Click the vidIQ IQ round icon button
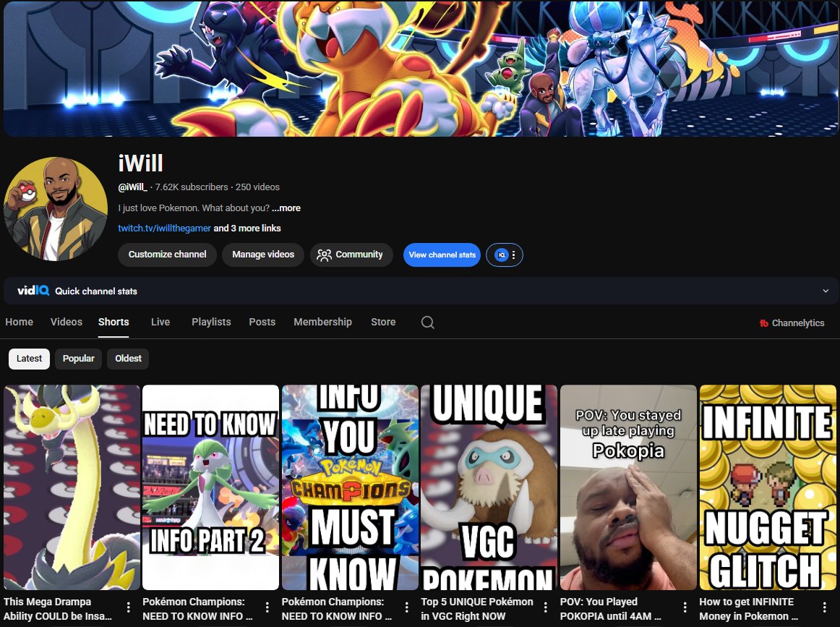The height and width of the screenshot is (627, 840). coord(501,255)
